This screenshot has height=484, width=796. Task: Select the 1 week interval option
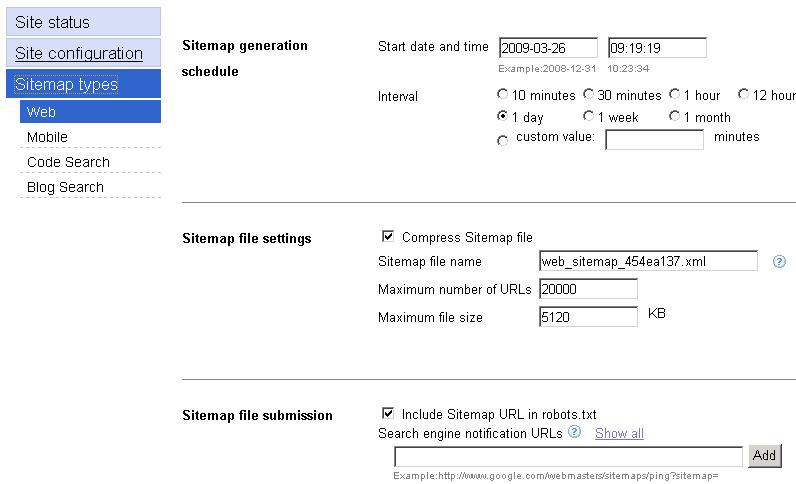point(588,116)
